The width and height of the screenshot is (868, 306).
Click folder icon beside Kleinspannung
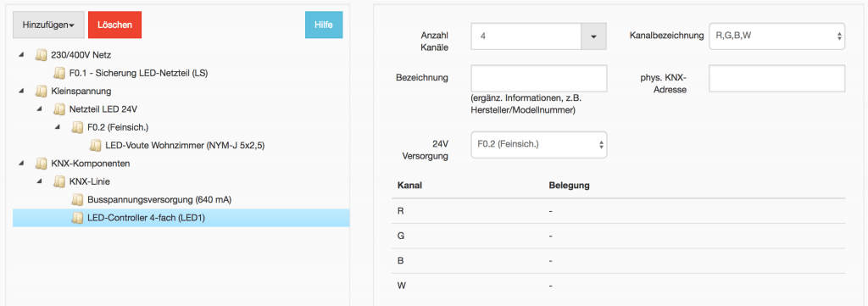tap(41, 91)
